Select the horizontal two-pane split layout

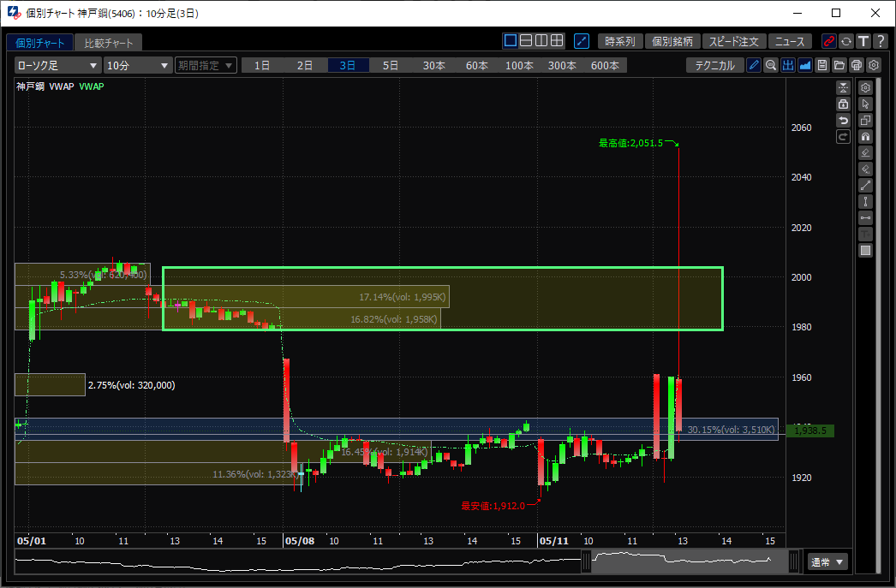(526, 40)
